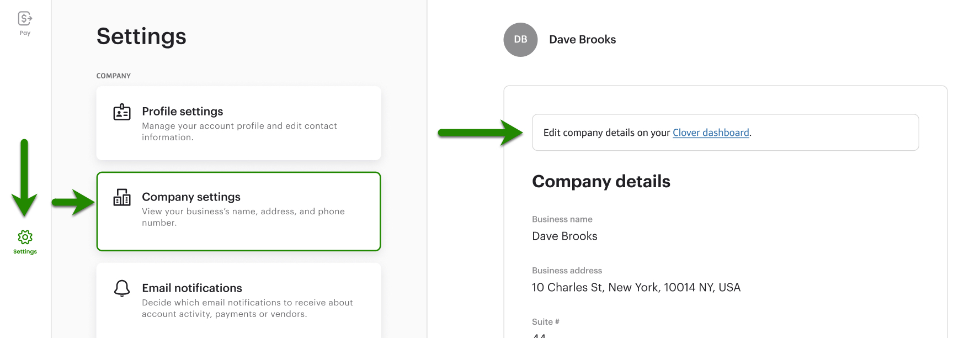Open the Profile settings card

[x=238, y=123]
